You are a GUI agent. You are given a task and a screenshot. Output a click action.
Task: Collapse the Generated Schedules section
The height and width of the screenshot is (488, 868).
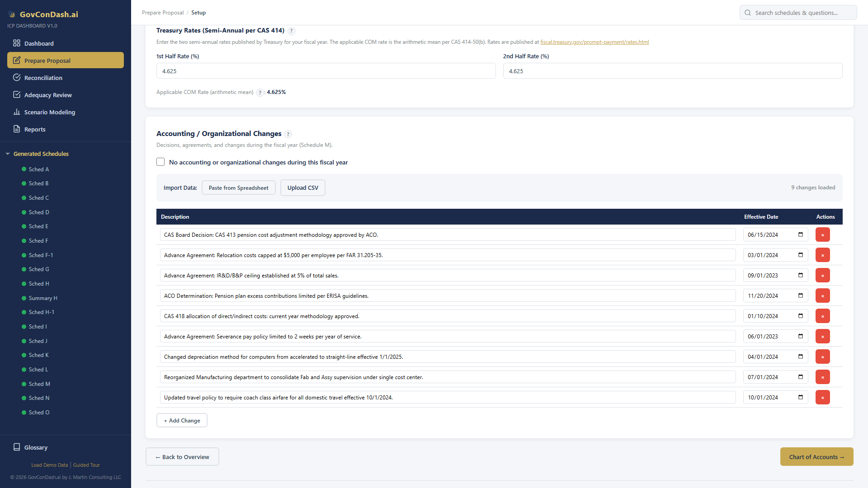pos(8,154)
